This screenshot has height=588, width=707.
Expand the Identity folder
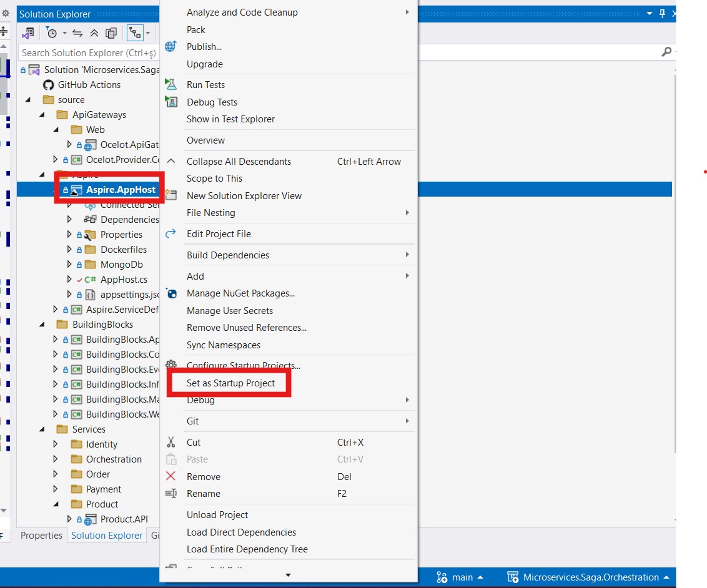pos(56,444)
